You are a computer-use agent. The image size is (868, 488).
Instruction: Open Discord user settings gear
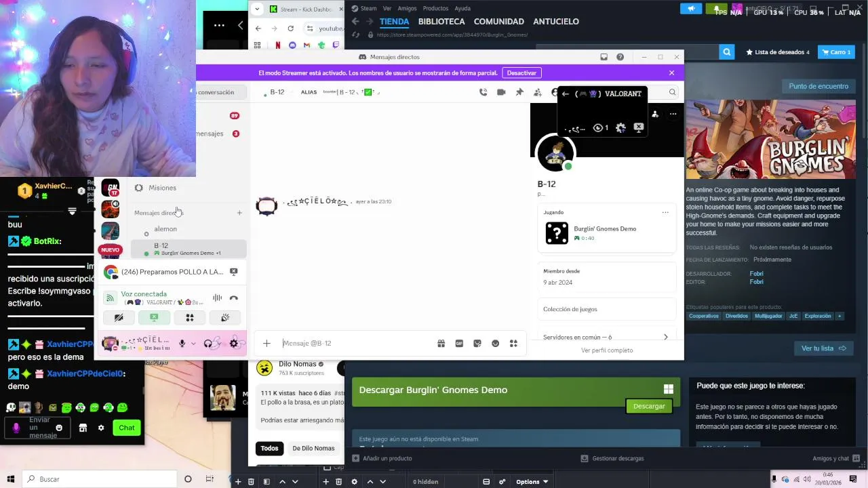pos(234,344)
